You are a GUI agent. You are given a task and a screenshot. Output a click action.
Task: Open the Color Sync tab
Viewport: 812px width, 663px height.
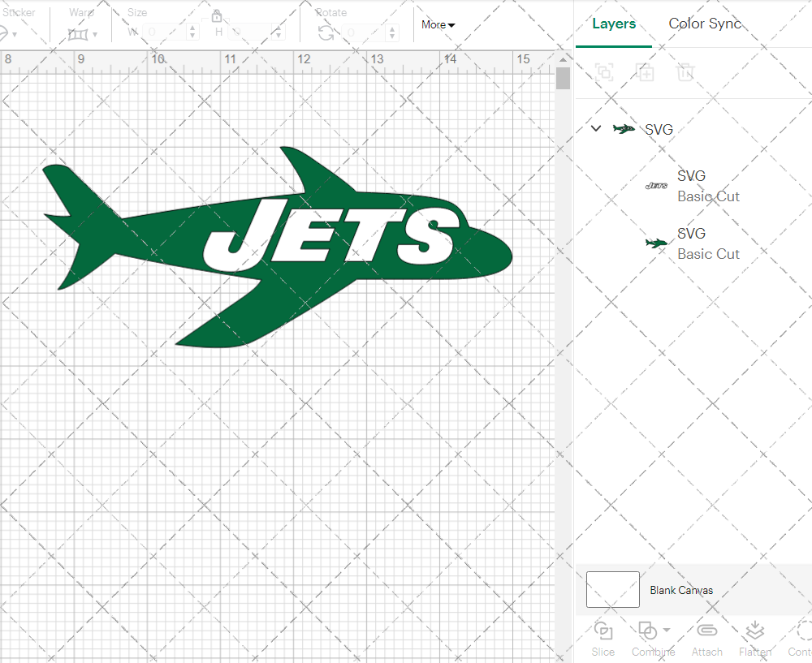tap(705, 24)
